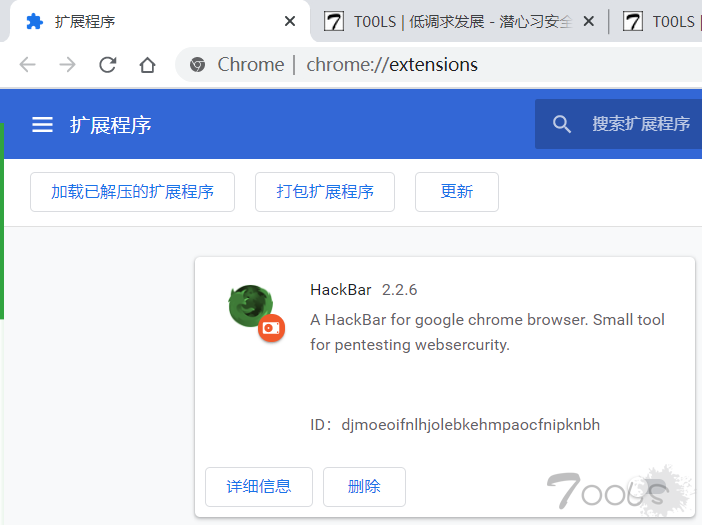Viewport: 702px width, 525px height.
Task: Click the puzzle-piece icon on extensions tab
Action: tap(34, 21)
